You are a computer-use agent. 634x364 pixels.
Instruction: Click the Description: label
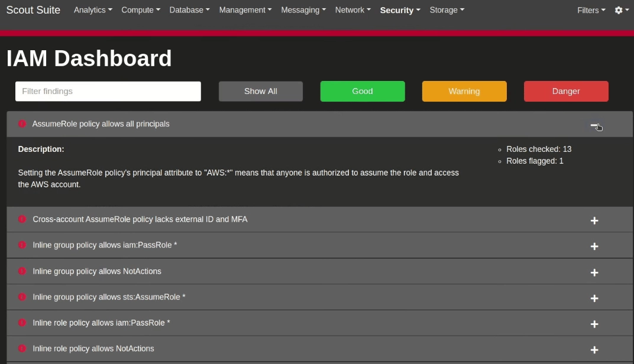point(41,149)
